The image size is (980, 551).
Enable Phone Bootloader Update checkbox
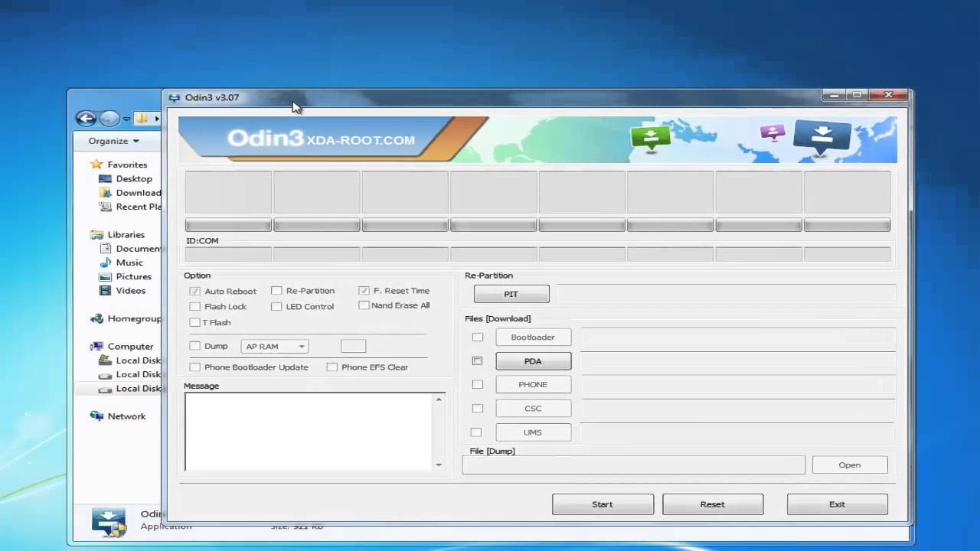[x=195, y=367]
